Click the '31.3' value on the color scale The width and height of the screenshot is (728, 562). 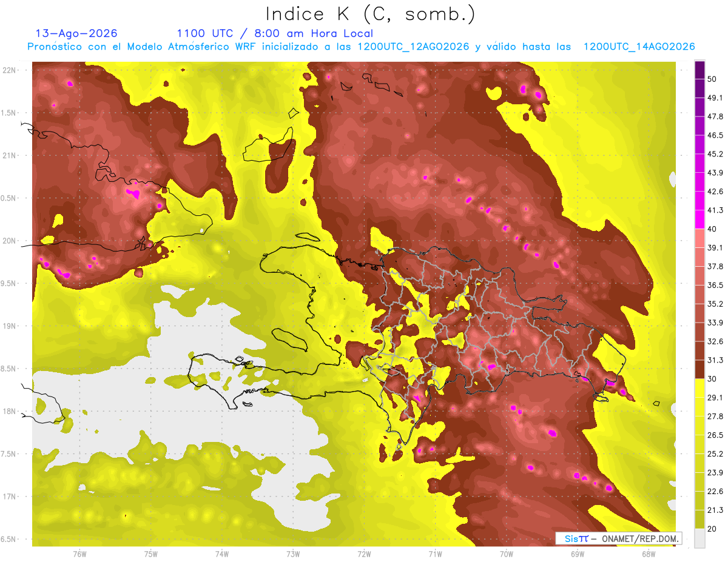tap(715, 360)
